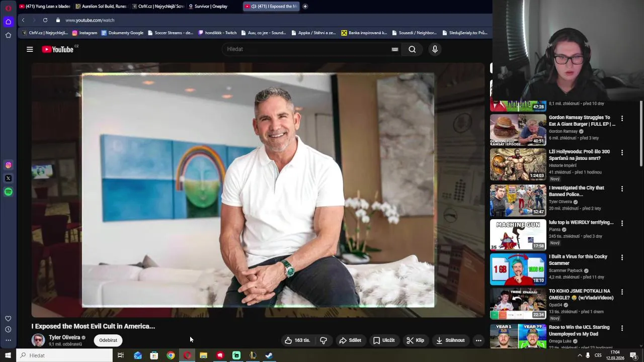
Task: Open Opera sidebar X (Twitter) icon
Action: point(8,178)
